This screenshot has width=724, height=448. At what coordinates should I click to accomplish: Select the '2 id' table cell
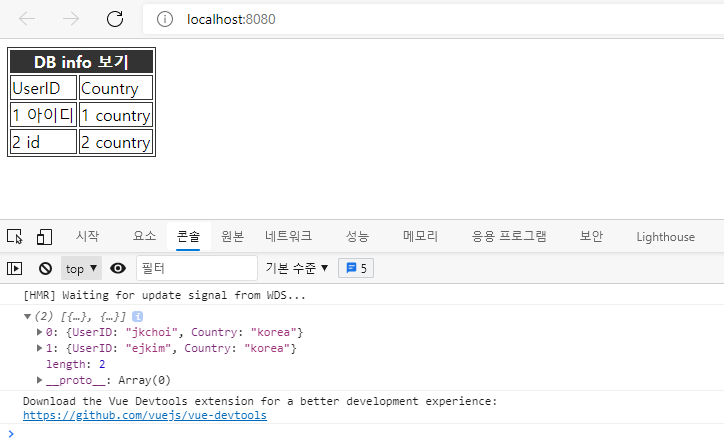click(43, 142)
